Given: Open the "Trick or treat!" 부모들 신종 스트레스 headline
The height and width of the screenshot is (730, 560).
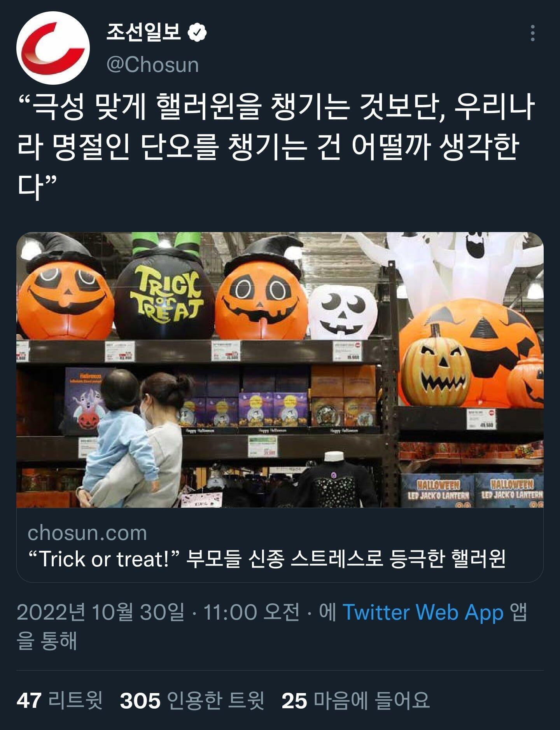Looking at the screenshot, I should pos(267,559).
